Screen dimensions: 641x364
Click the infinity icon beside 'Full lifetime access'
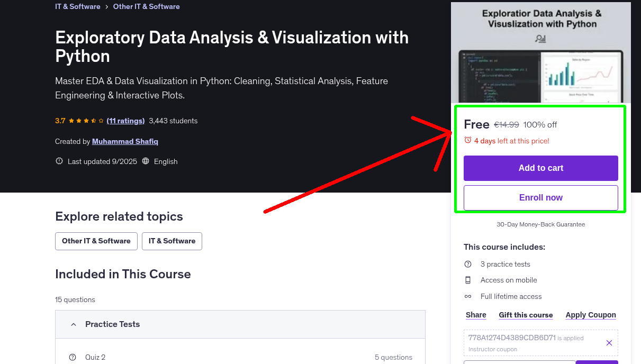pyautogui.click(x=468, y=296)
